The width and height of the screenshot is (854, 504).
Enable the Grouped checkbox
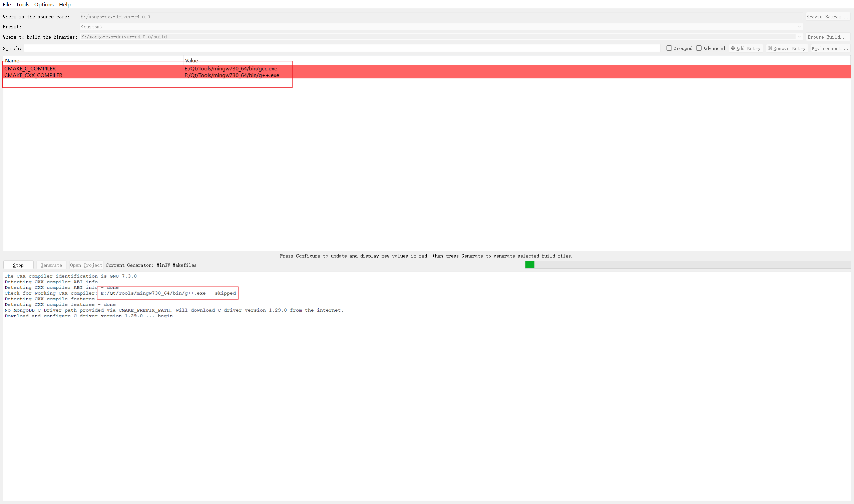tap(669, 48)
